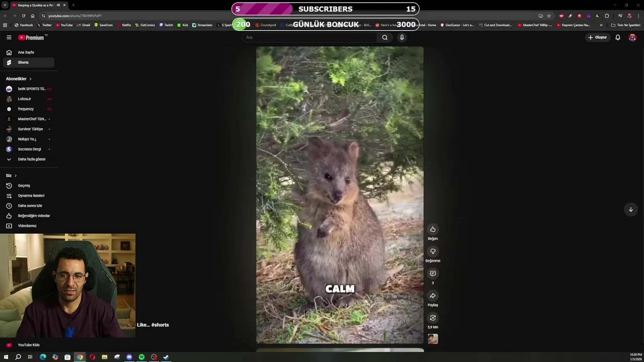Open the account avatar menu
Screen dimensions: 644x362
(632, 37)
